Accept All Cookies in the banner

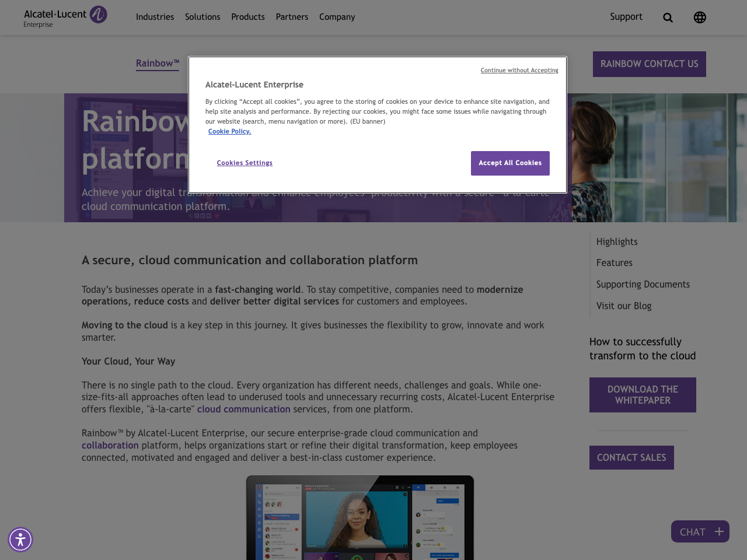click(510, 163)
